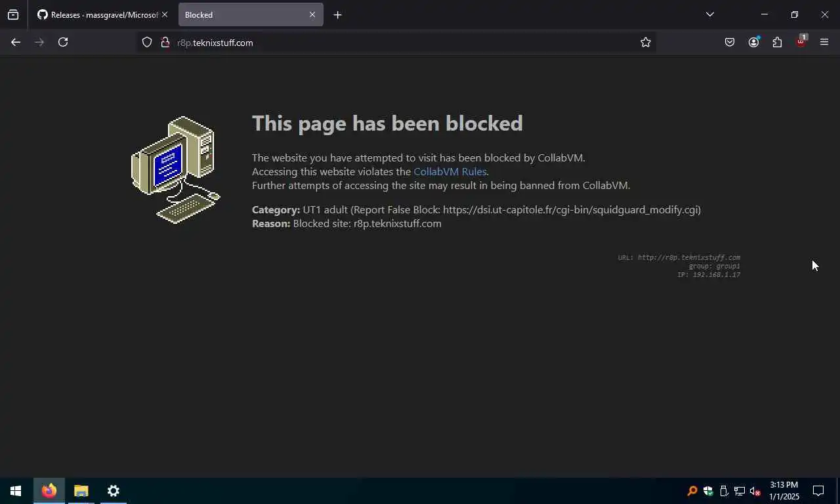This screenshot has width=840, height=504.
Task: Click safely remove hardware USB tray icon
Action: [x=723, y=491]
